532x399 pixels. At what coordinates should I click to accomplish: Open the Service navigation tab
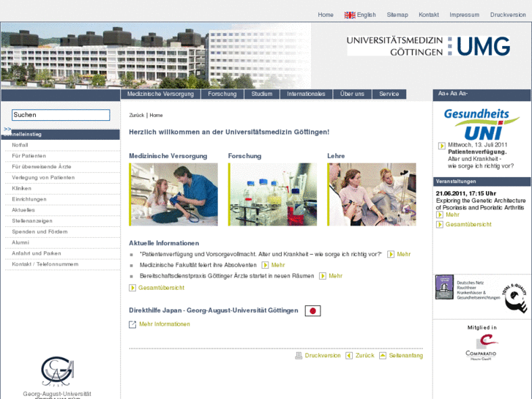389,94
